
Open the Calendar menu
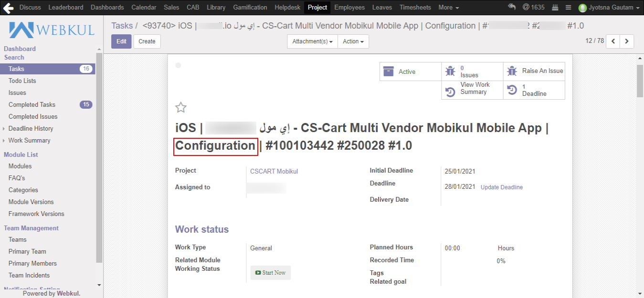pos(144,7)
